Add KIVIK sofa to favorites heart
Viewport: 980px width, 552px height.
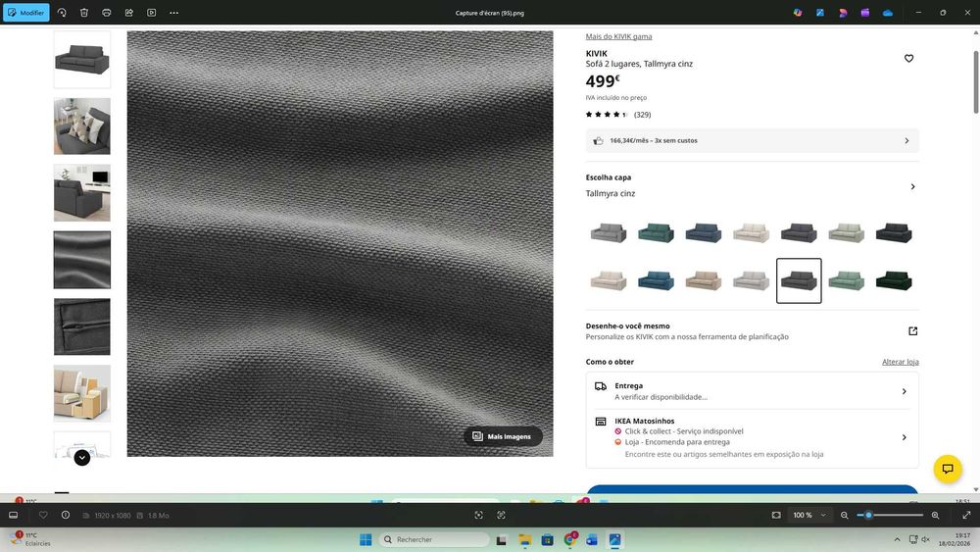click(908, 58)
